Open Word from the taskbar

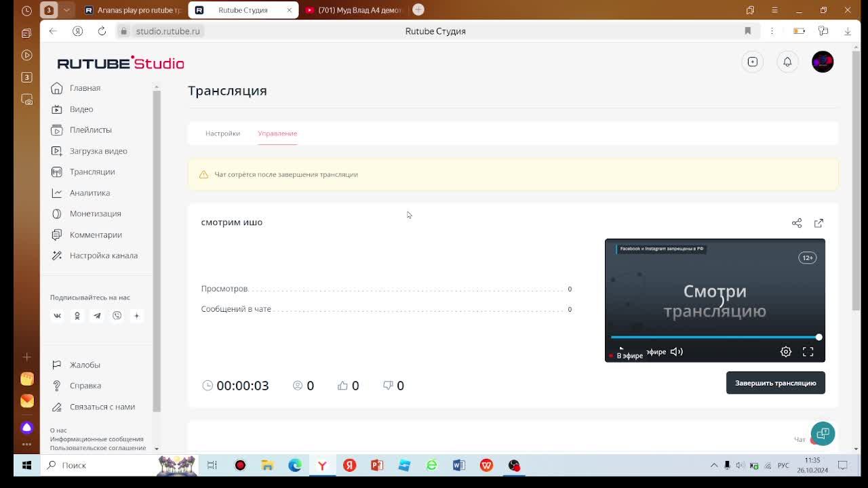point(459,466)
